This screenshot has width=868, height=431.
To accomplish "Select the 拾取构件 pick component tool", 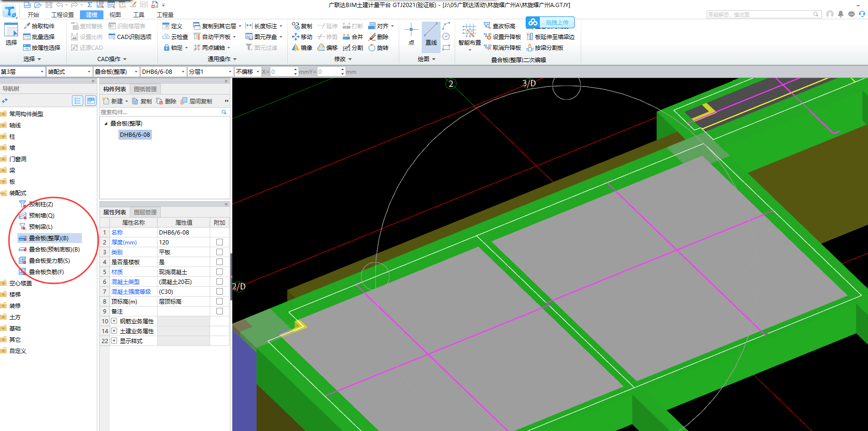I will click(x=39, y=26).
